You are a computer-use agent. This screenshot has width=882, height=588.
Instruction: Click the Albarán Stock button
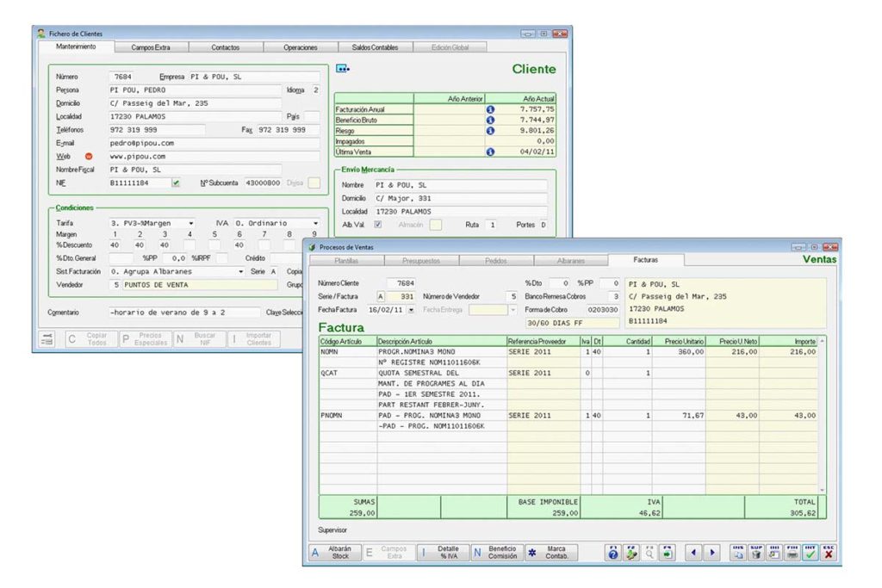(x=335, y=552)
